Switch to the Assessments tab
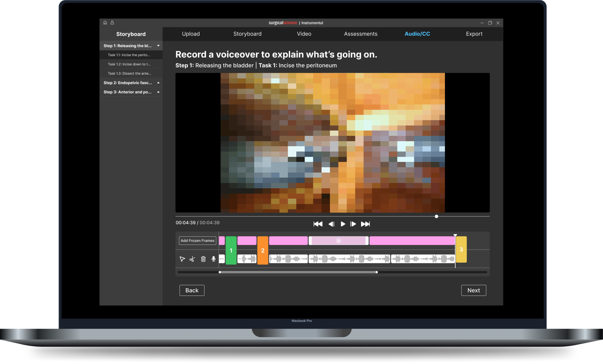The image size is (603, 364). pos(361,34)
